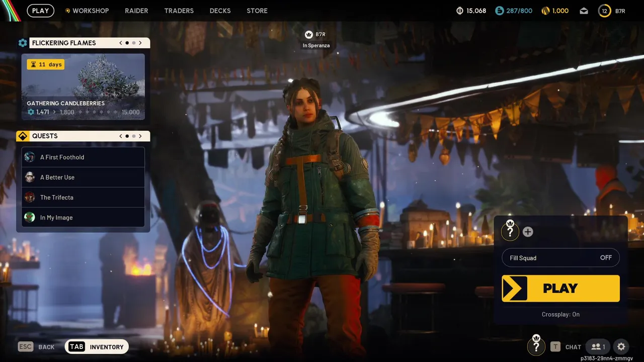
Task: Click the squad leader question mark avatar
Action: click(510, 231)
